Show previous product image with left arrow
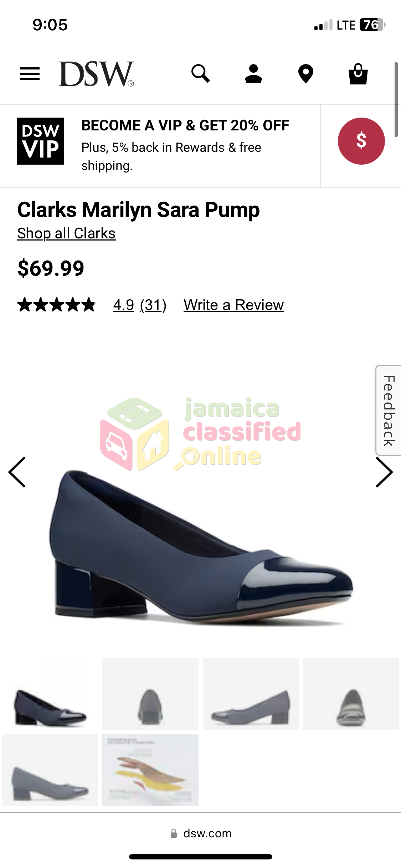 click(17, 472)
